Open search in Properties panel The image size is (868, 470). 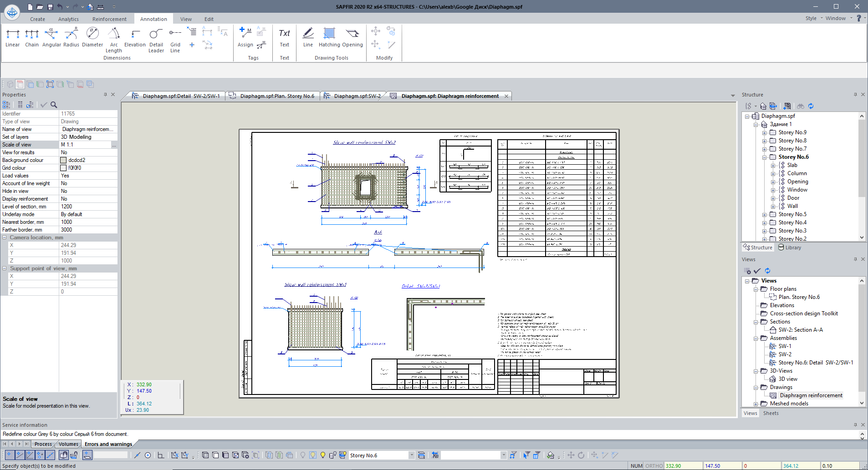click(54, 105)
